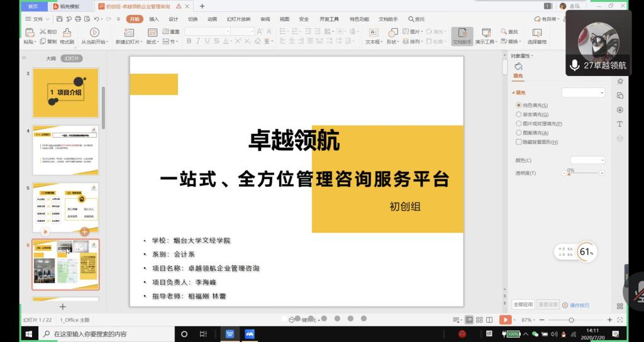Open the Transitions (切换) ribbon tab
644x342 pixels.
click(x=192, y=19)
